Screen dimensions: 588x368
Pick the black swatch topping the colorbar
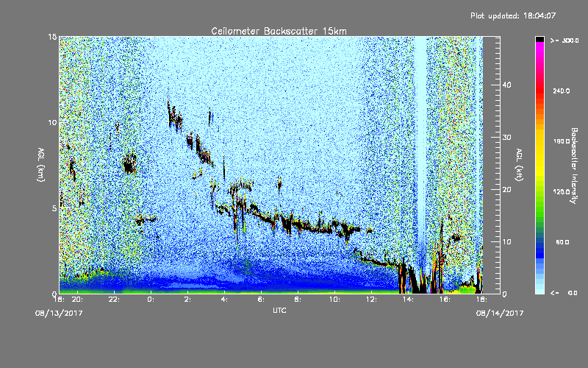539,39
